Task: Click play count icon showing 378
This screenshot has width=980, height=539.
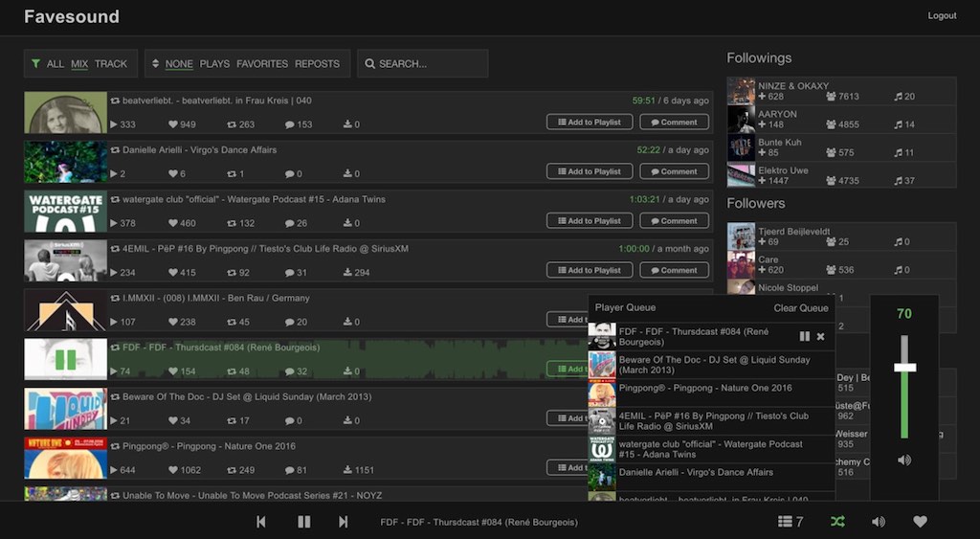Action: coord(114,223)
